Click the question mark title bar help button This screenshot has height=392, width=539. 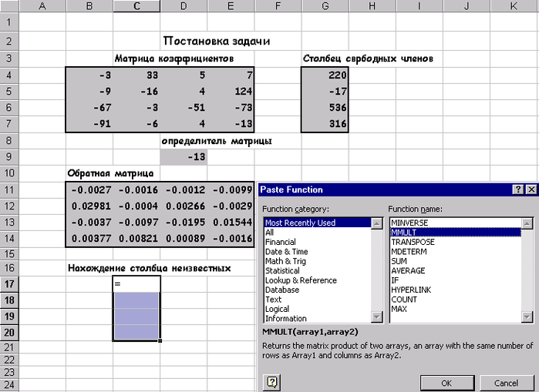tap(518, 189)
